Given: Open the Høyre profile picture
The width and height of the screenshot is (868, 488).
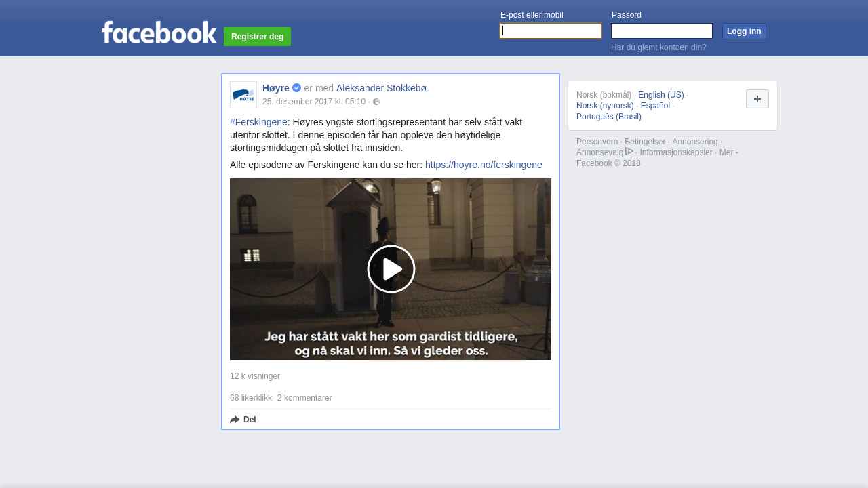Looking at the screenshot, I should pyautogui.click(x=243, y=95).
